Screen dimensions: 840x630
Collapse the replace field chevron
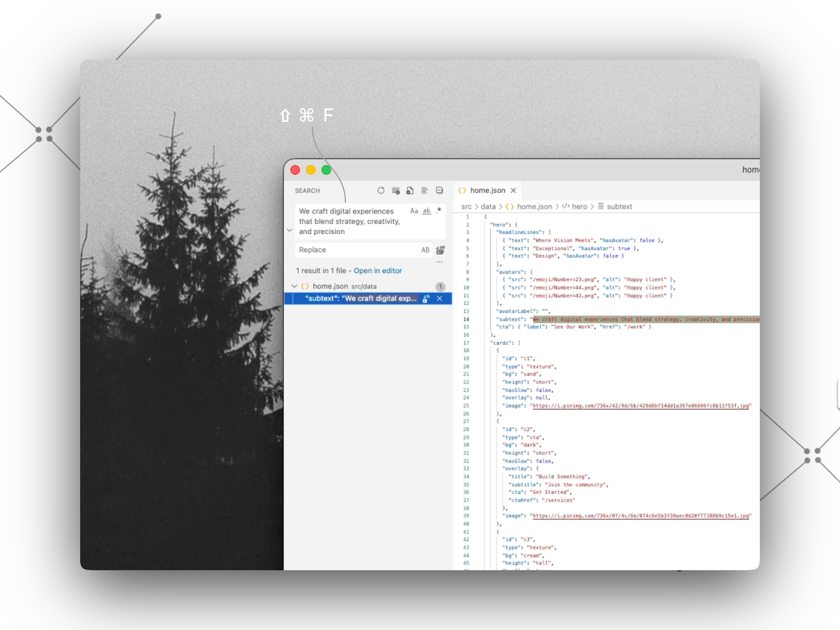click(289, 230)
